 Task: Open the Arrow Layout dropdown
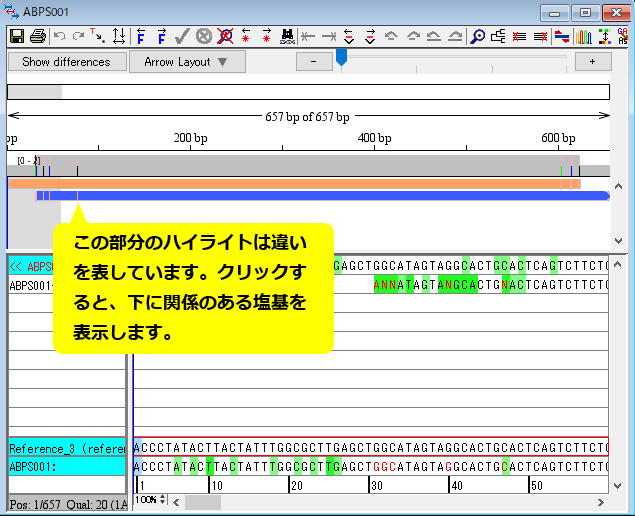coord(186,62)
